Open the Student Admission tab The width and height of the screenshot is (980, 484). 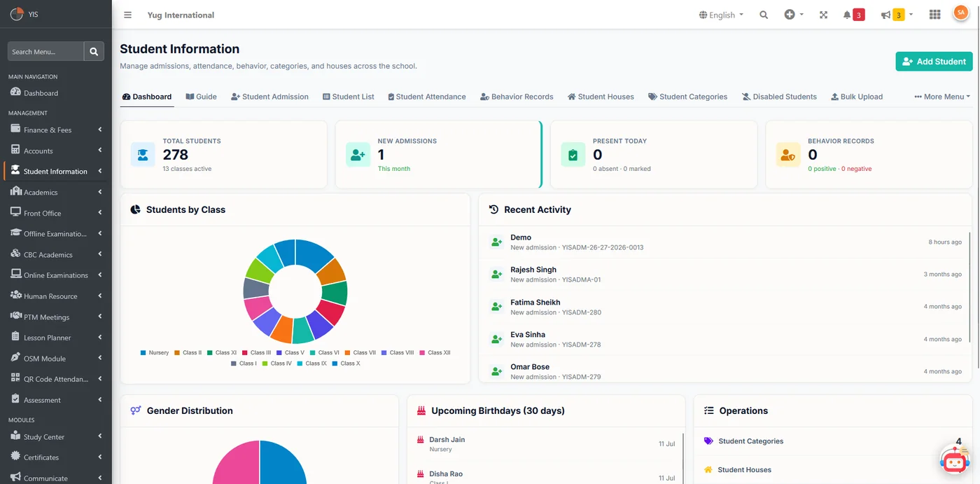click(269, 97)
